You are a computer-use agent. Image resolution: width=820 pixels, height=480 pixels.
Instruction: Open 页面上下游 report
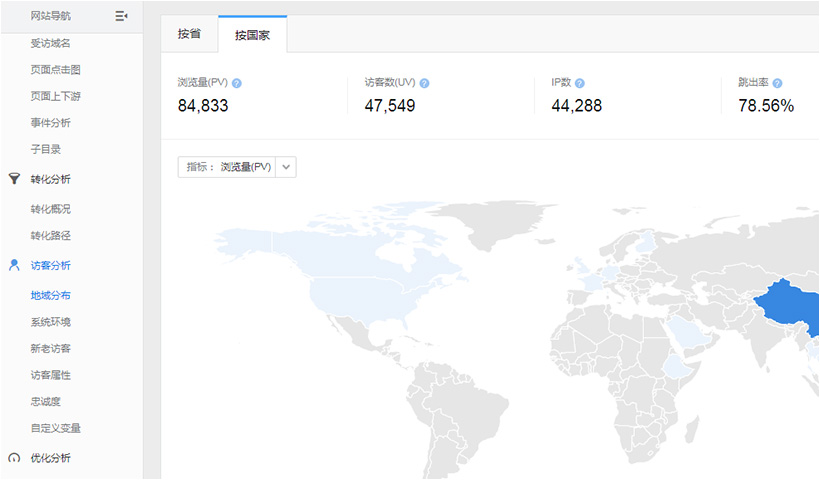(55, 96)
